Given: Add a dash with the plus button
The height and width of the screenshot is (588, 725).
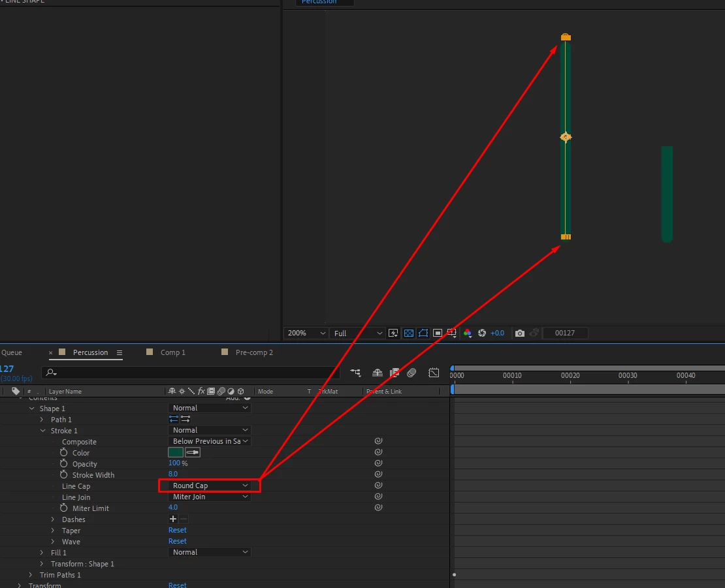Looking at the screenshot, I should pyautogui.click(x=173, y=519).
